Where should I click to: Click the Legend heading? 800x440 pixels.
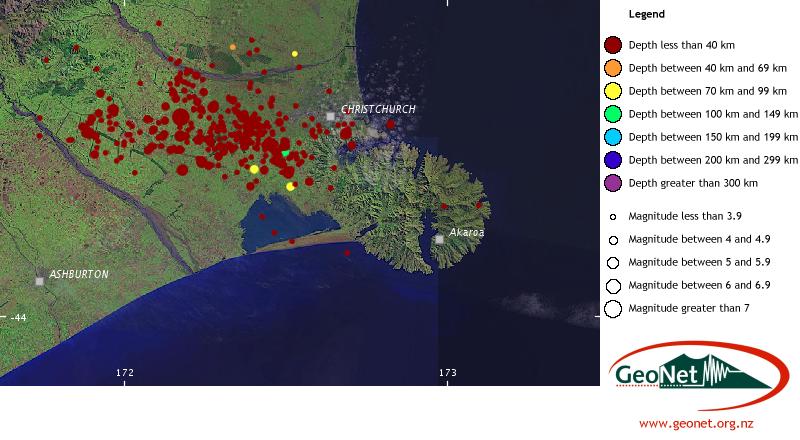click(x=646, y=14)
